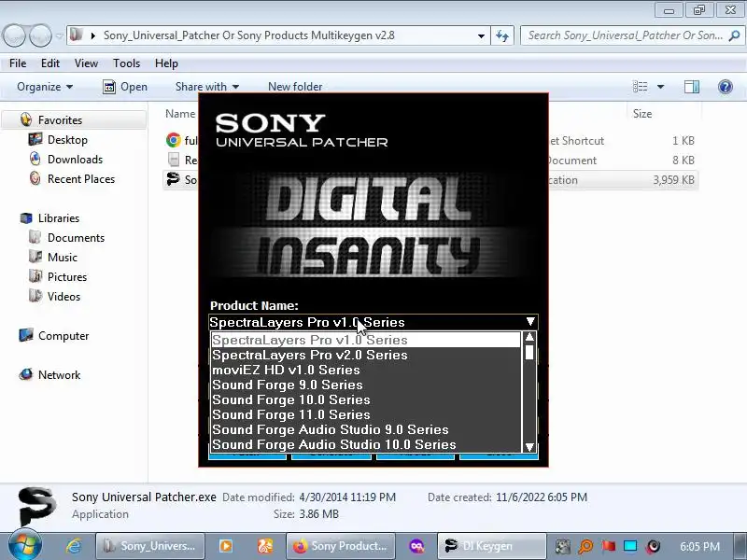
Task: Click the product list scrollbar thumb
Action: (x=529, y=353)
